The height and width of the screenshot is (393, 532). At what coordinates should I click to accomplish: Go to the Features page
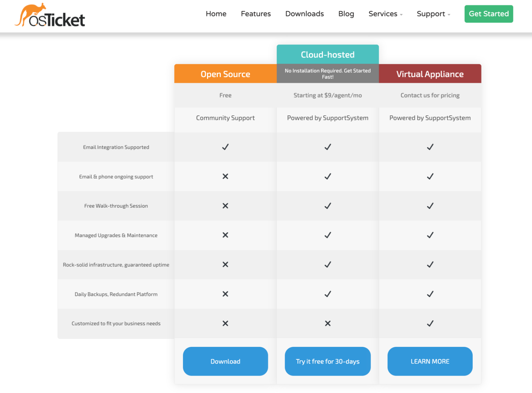pyautogui.click(x=256, y=14)
